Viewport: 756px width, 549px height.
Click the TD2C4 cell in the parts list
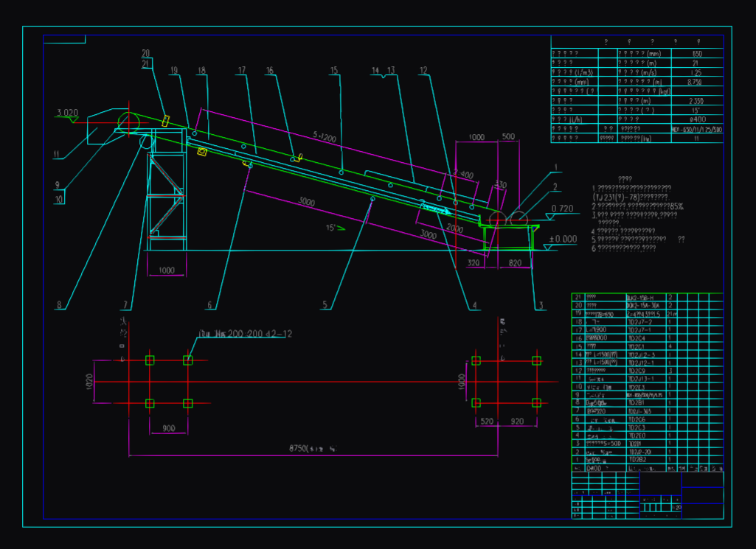tap(637, 338)
